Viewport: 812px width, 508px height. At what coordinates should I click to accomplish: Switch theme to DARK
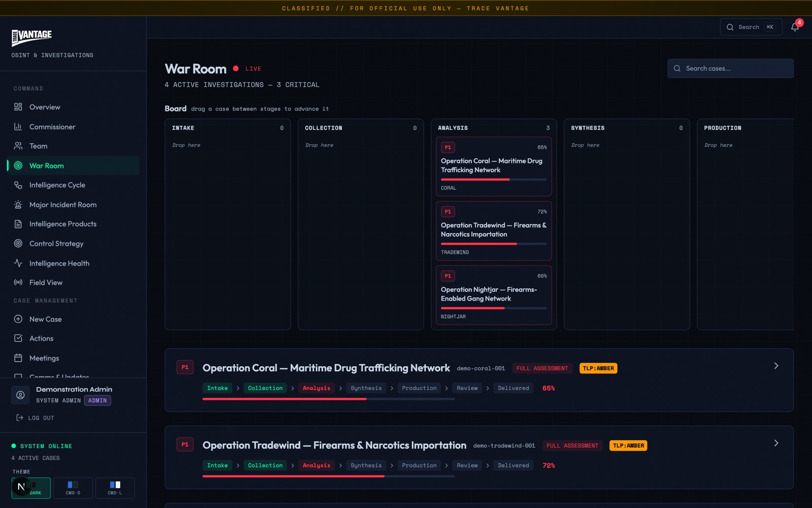point(31,488)
